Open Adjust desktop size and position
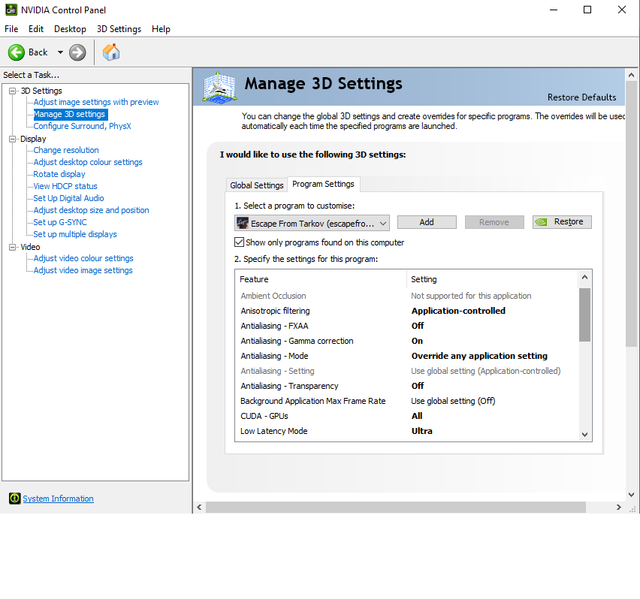This screenshot has width=640, height=599. (x=91, y=210)
